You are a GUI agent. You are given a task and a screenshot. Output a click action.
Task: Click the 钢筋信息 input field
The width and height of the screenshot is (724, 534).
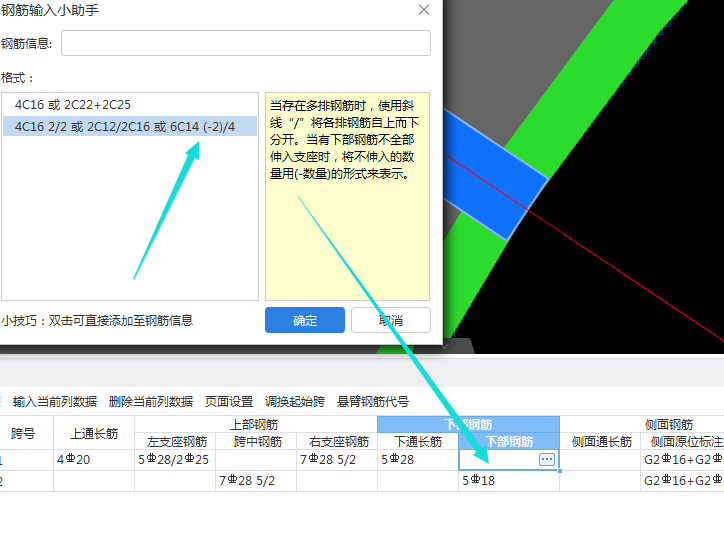(246, 43)
